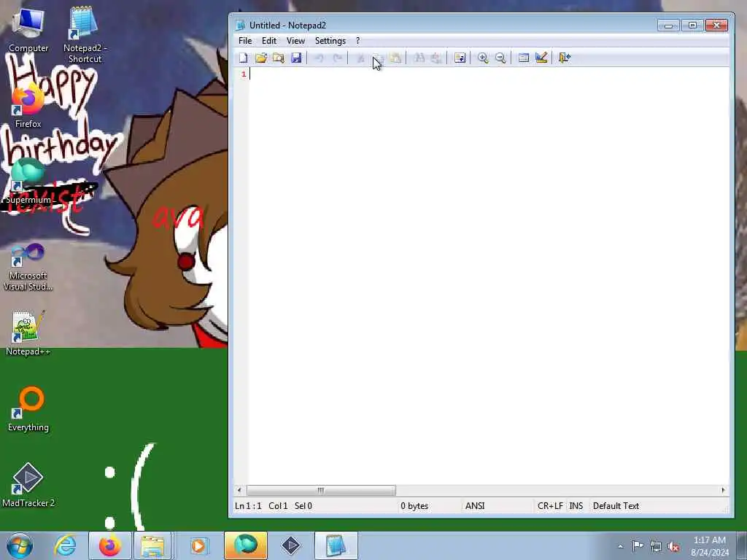747x560 pixels.
Task: Select the Notepad2 - Shortcut desktop icon
Action: [x=85, y=35]
